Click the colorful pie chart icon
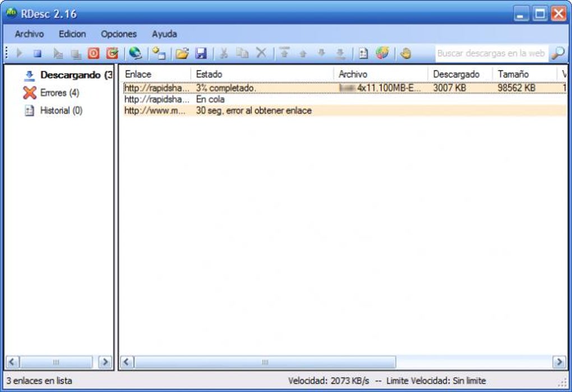 [382, 53]
